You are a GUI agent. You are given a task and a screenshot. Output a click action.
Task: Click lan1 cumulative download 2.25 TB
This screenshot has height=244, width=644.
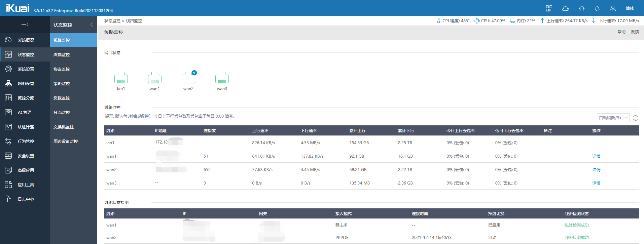405,143
